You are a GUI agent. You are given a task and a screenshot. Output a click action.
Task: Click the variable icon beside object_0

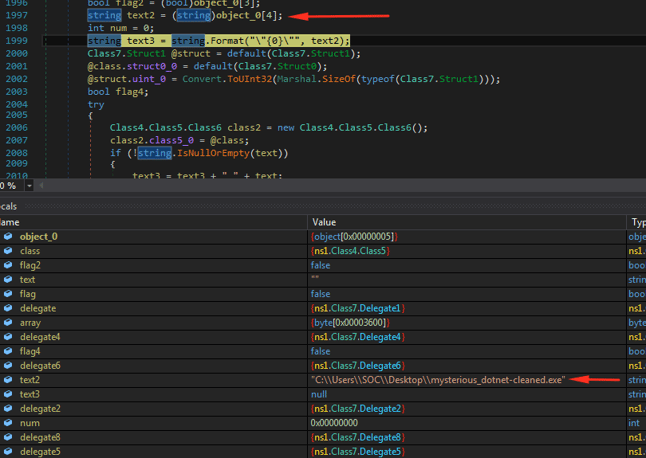pyautogui.click(x=8, y=236)
